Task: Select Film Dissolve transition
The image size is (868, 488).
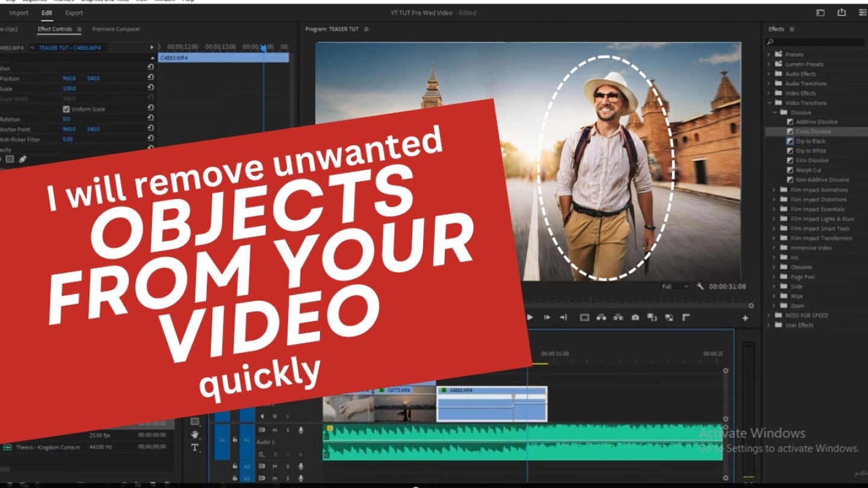Action: coord(812,160)
